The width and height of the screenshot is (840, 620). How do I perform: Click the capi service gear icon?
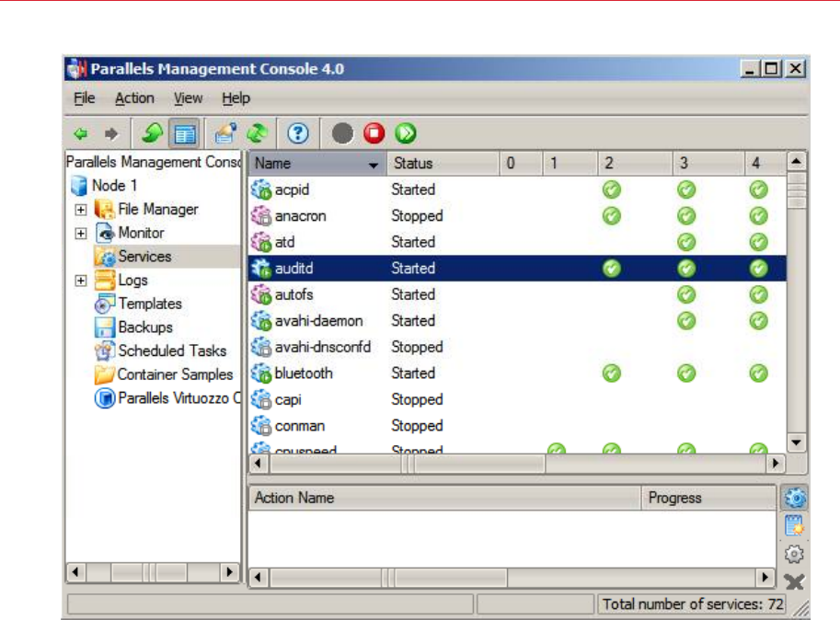coord(261,399)
